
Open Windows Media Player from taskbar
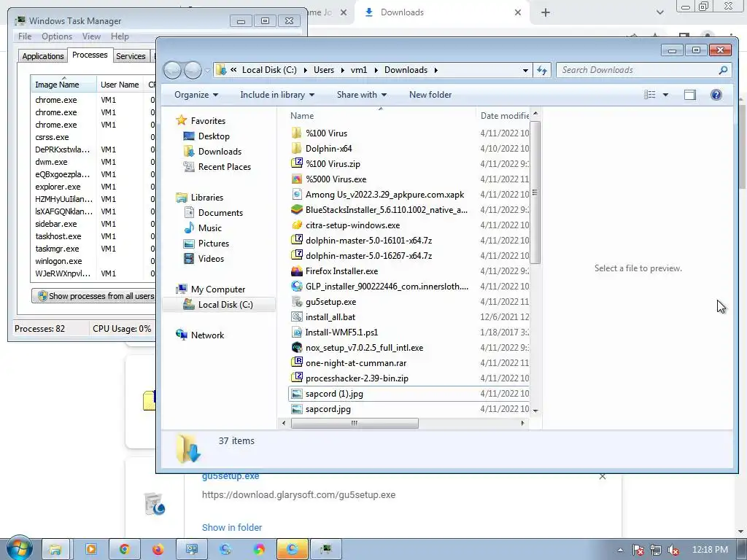[x=91, y=550]
